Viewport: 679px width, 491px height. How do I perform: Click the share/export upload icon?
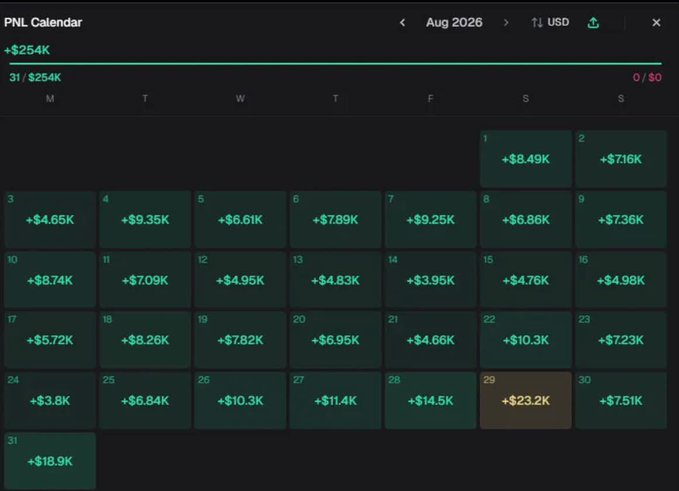593,23
